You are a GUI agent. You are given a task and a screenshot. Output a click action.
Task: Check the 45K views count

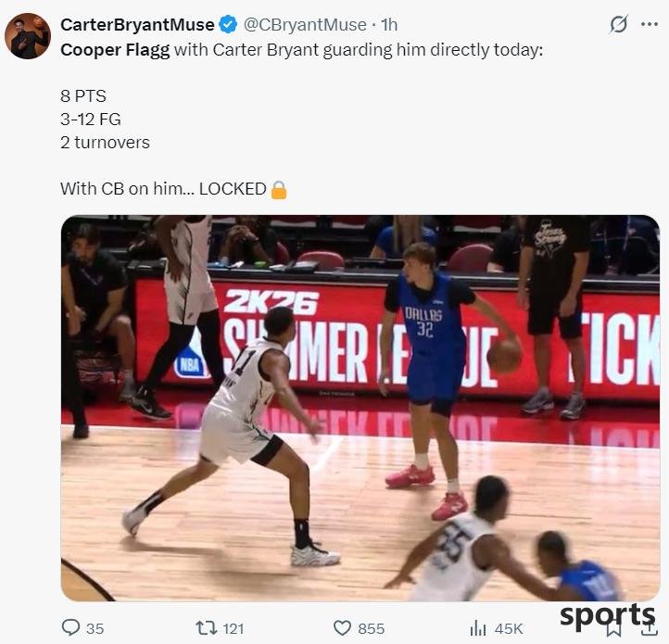pos(509,628)
